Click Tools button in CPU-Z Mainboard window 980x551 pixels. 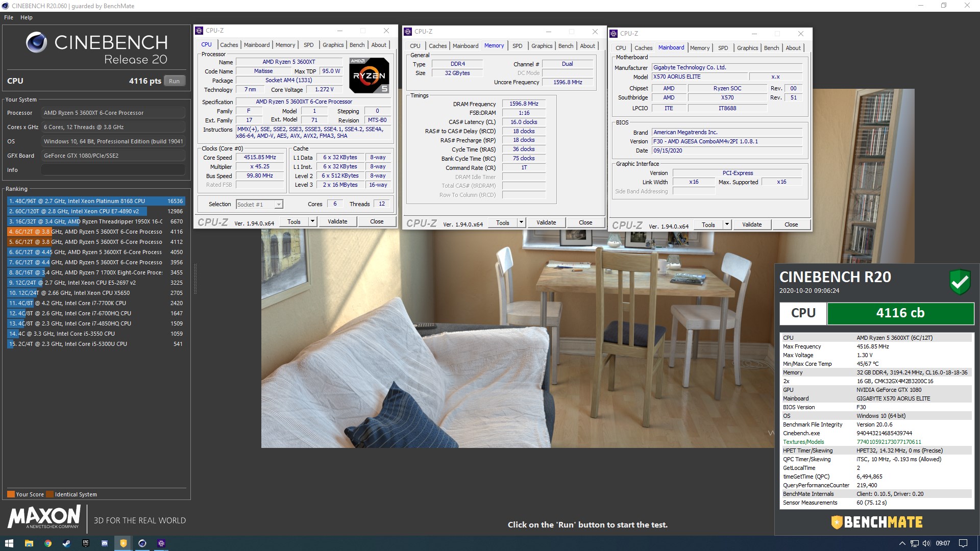point(708,224)
